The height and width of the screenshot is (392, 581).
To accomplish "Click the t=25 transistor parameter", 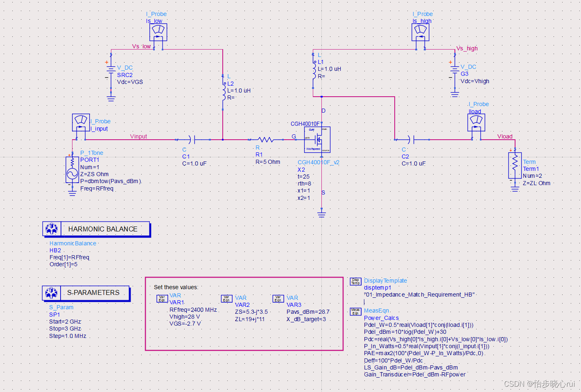I will coord(303,177).
